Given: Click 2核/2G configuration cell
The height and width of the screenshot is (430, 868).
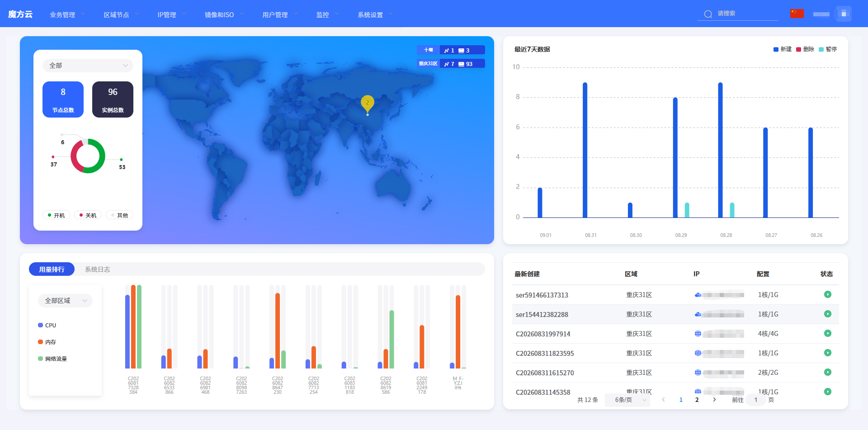Looking at the screenshot, I should pyautogui.click(x=768, y=373).
